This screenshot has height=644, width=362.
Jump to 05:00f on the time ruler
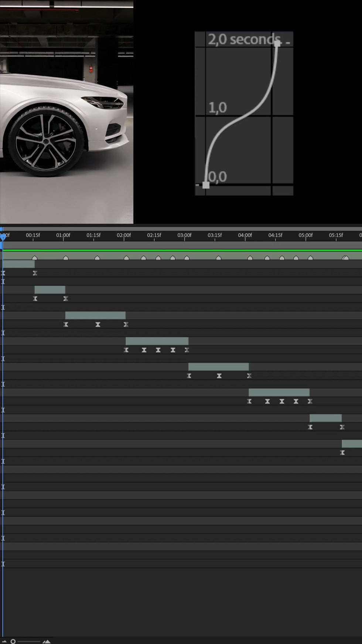tap(305, 235)
